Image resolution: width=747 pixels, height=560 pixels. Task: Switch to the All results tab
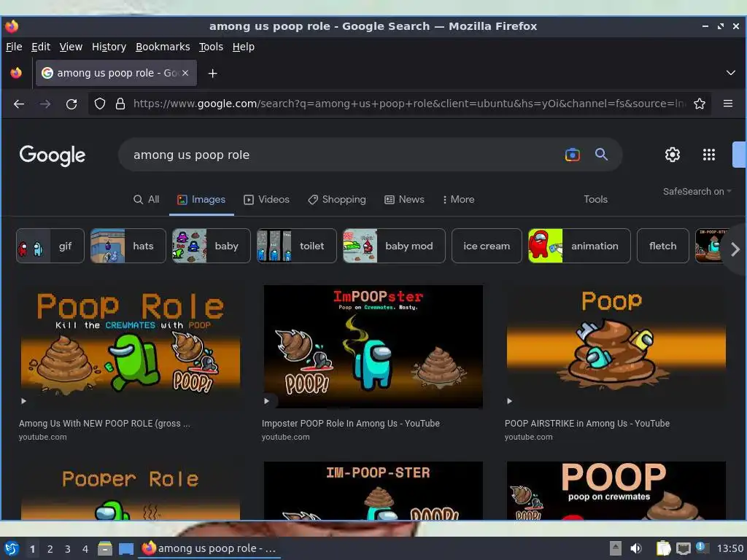click(x=146, y=200)
